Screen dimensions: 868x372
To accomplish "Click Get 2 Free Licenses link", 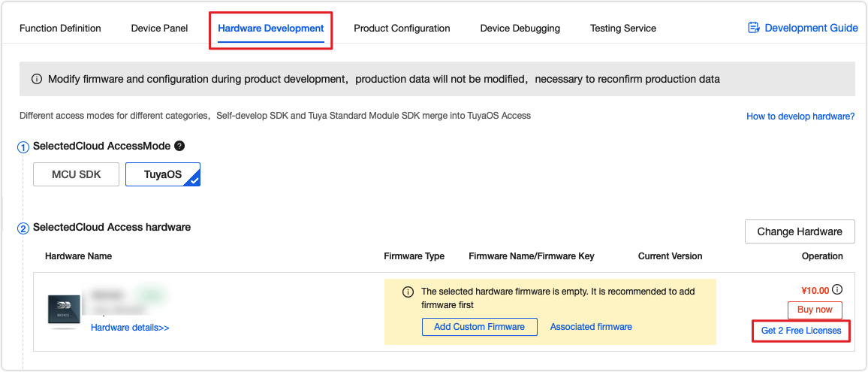I will pos(801,331).
